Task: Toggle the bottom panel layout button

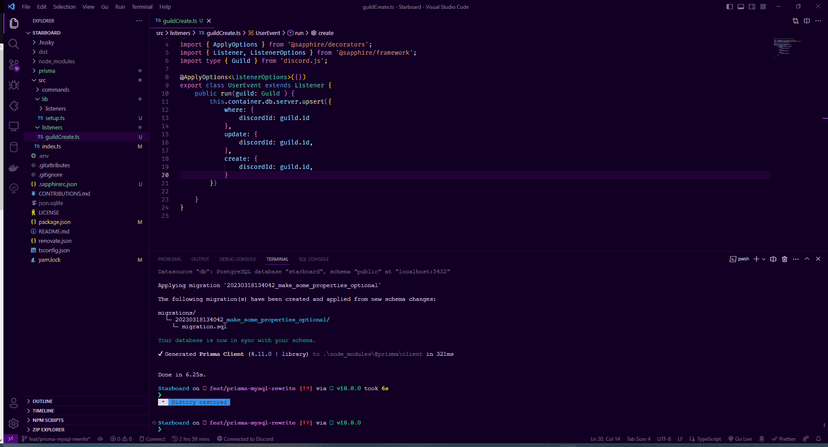Action: coord(741,7)
